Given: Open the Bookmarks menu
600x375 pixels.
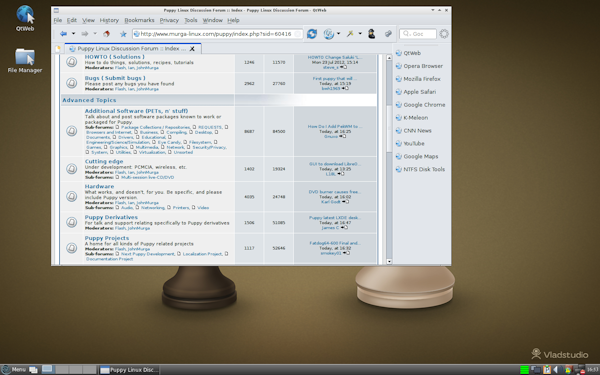Looking at the screenshot, I should tap(139, 20).
